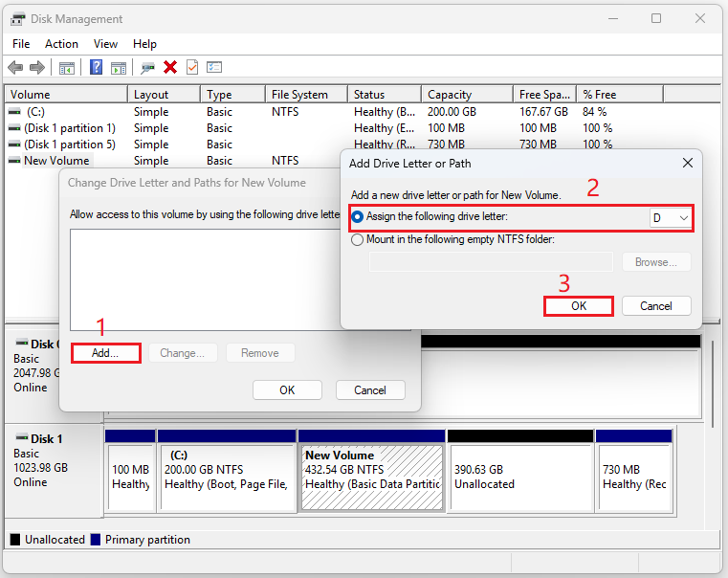This screenshot has height=578, width=728.
Task: Click NTFS cell in (C:) row
Action: (x=285, y=112)
